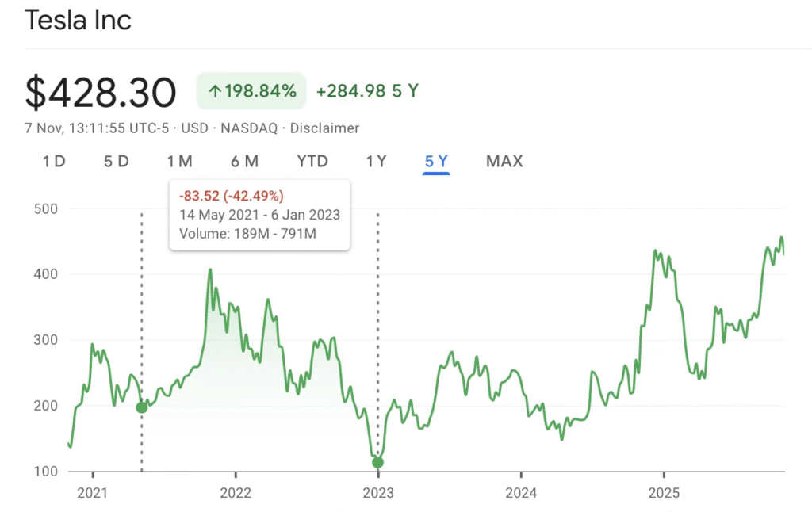Image resolution: width=812 pixels, height=512 pixels.
Task: Open the MAX time range
Action: [504, 162]
